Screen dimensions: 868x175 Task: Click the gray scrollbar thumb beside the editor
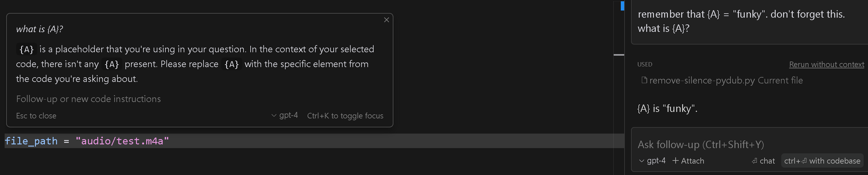coord(619,54)
